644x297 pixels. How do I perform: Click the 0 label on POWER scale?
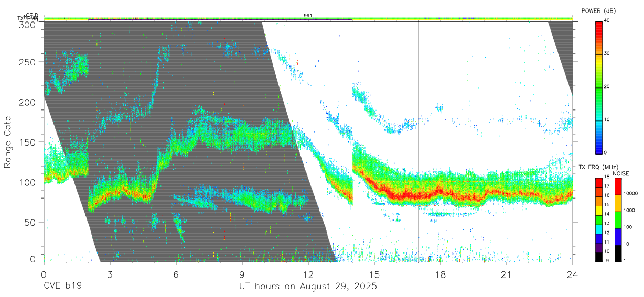click(x=606, y=152)
